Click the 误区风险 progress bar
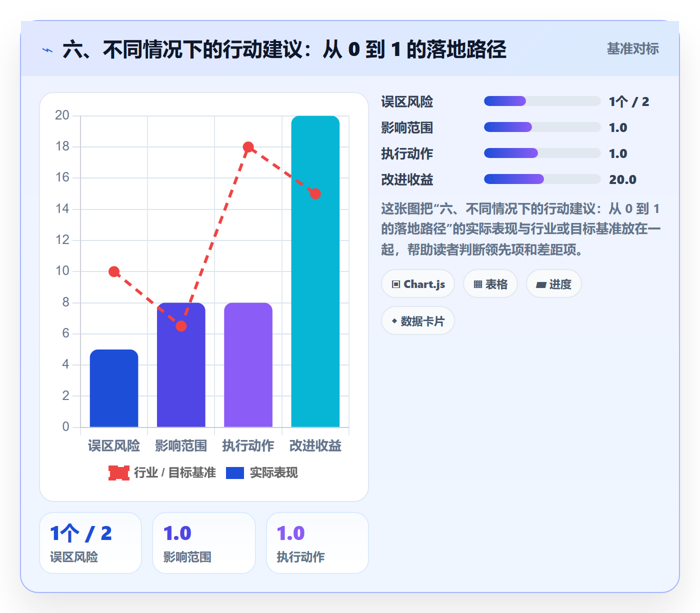This screenshot has width=700, height=613. (542, 101)
